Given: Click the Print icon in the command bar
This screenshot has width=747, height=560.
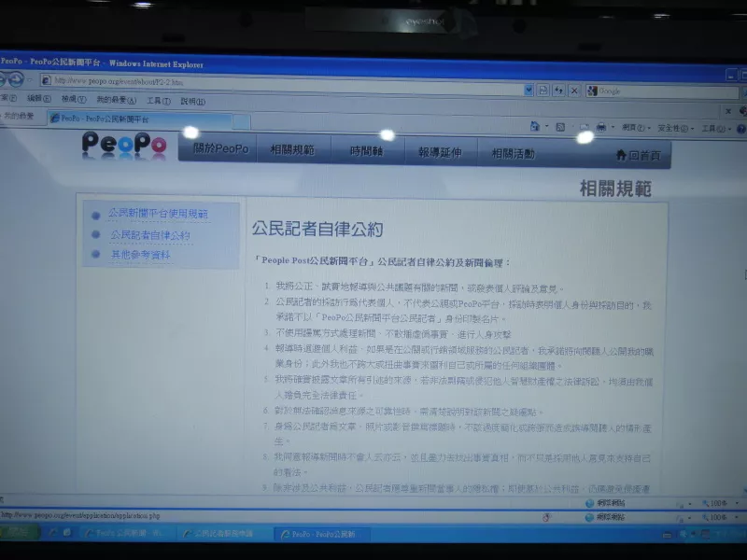Looking at the screenshot, I should point(601,127).
